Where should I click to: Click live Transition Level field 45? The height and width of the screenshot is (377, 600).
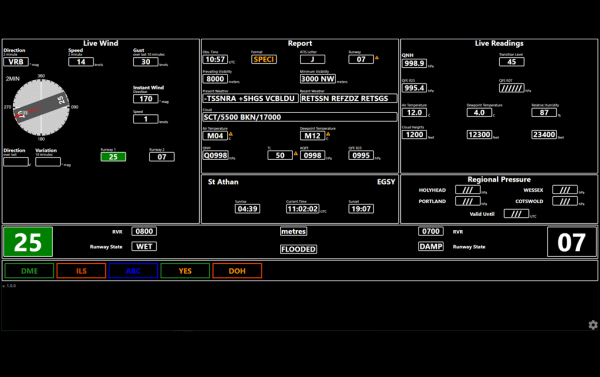pyautogui.click(x=512, y=62)
